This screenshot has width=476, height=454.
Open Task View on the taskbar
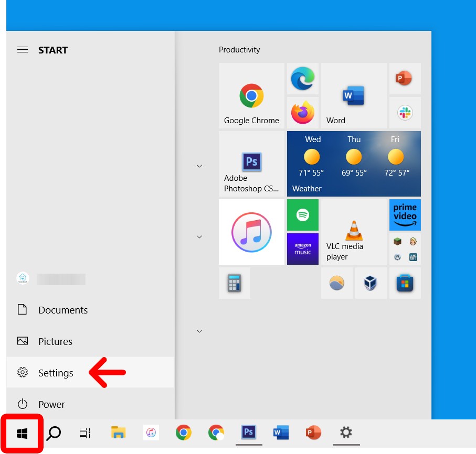85,433
